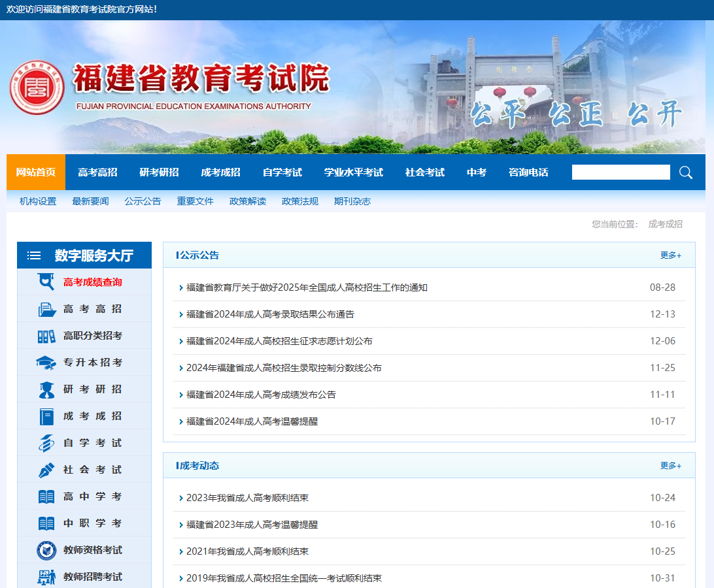
Task: Open the 研考研招 navigation tab
Action: click(159, 172)
